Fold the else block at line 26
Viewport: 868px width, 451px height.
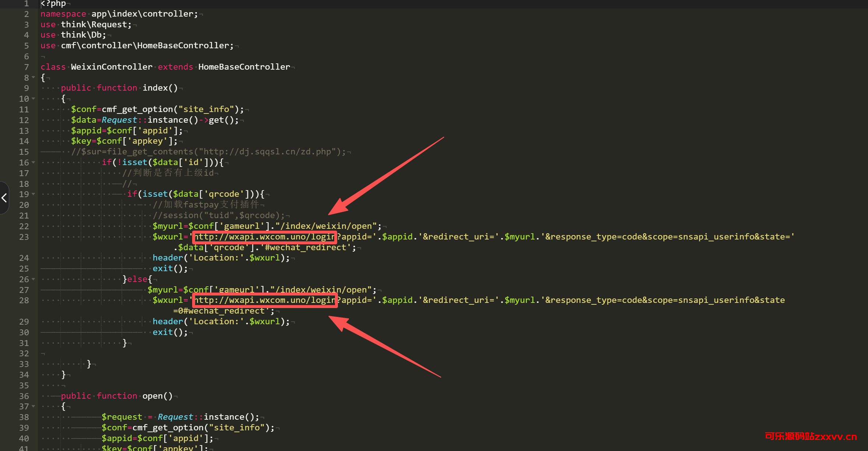click(33, 279)
